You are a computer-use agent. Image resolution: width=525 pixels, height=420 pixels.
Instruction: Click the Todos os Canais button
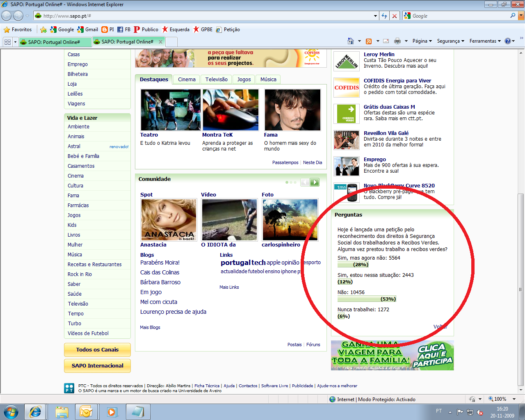pyautogui.click(x=97, y=350)
